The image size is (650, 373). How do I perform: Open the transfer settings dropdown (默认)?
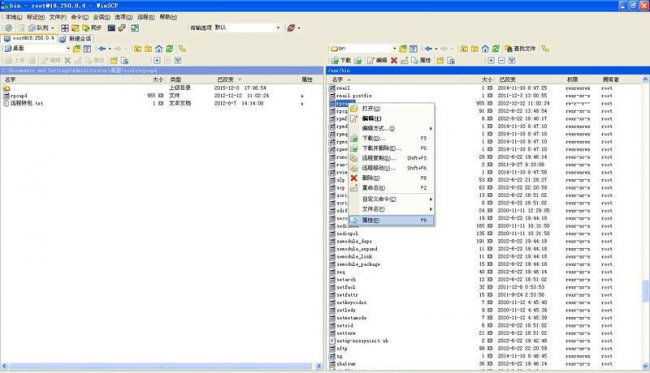click(247, 28)
